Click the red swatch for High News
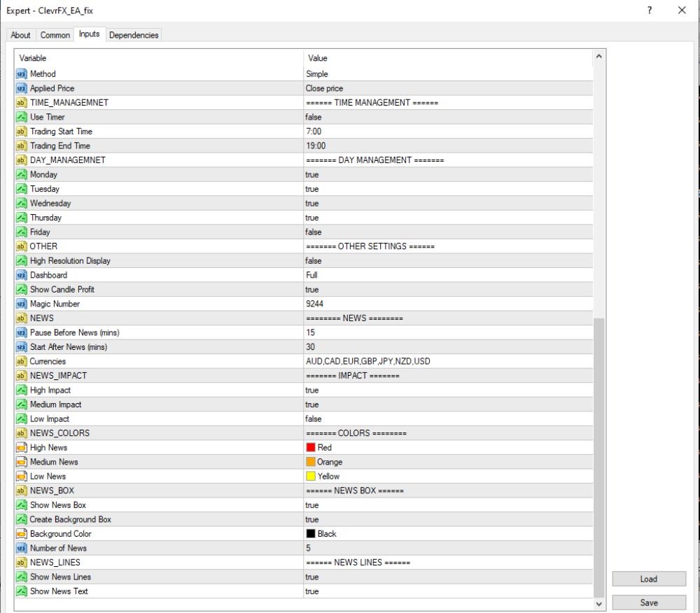This screenshot has height=613, width=700. pos(311,447)
